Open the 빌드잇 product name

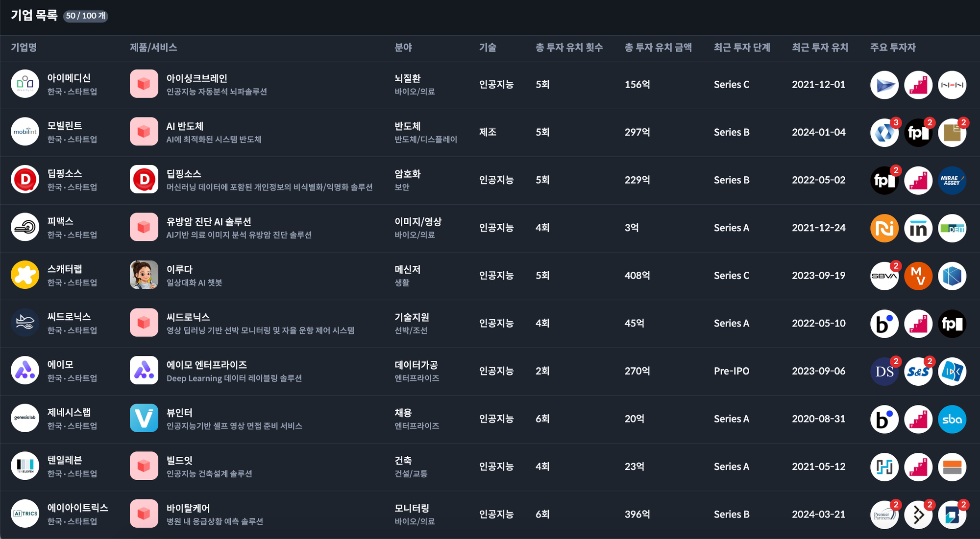pyautogui.click(x=179, y=460)
